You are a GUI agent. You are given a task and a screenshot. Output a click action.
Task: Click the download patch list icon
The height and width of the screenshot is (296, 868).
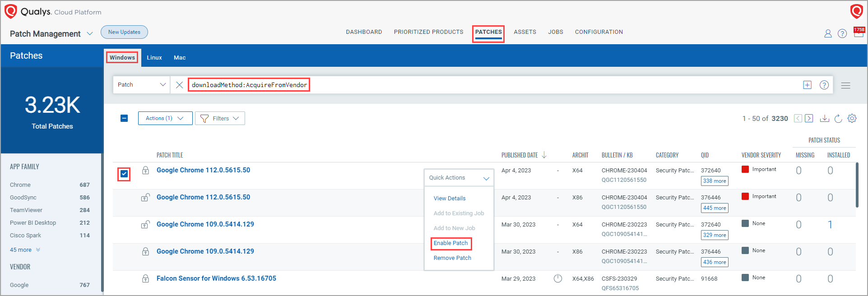click(x=824, y=118)
